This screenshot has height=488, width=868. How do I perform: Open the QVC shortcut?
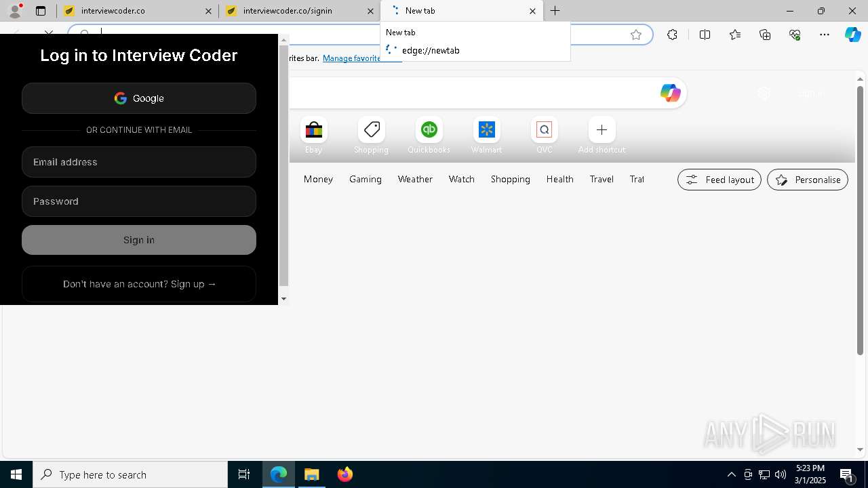click(x=544, y=136)
